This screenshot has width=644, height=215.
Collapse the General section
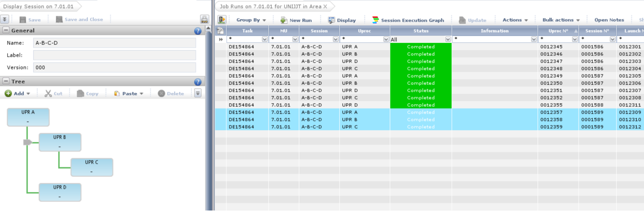(x=6, y=30)
